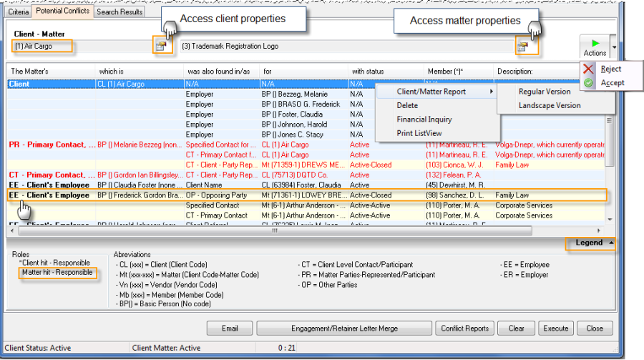The image size is (644, 360).
Task: Click 'Client Matter: Active' status bar entry
Action: coord(166,348)
